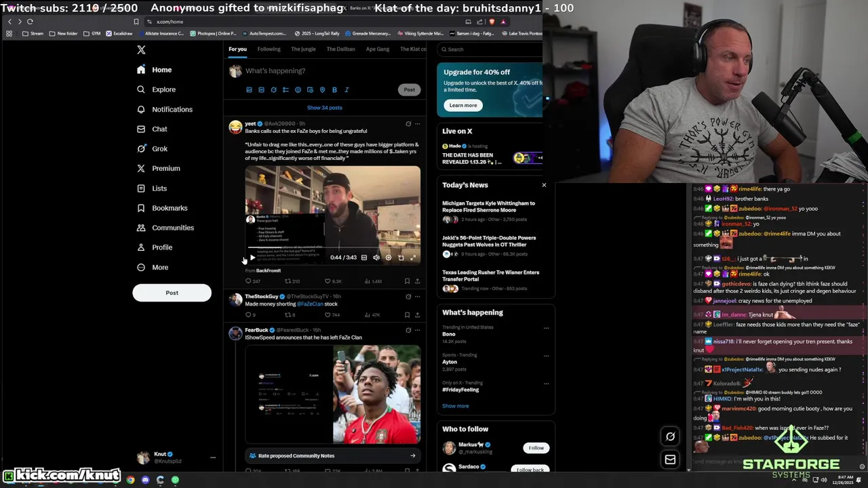Image resolution: width=868 pixels, height=488 pixels.
Task: Tag location icon in composer
Action: click(x=322, y=89)
